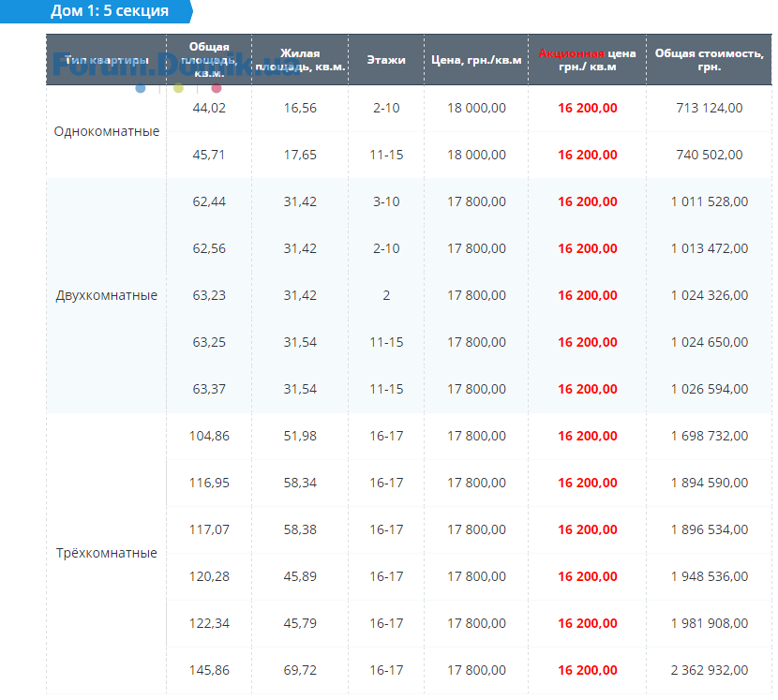Click living area cell 45,79
This screenshot has width=778, height=700.
point(300,623)
